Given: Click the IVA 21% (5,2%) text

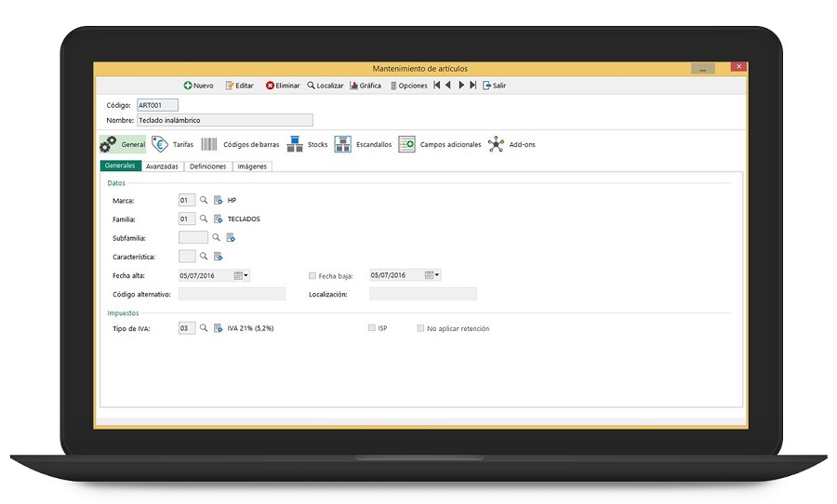Looking at the screenshot, I should click(250, 328).
